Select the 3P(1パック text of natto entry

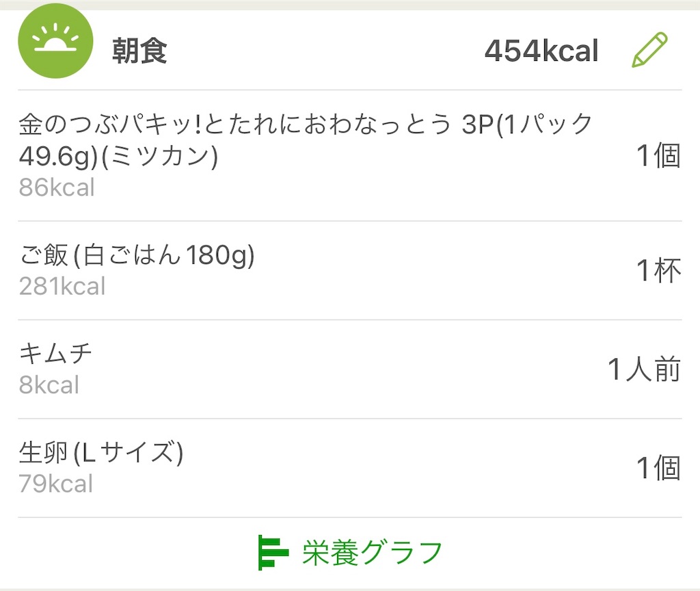click(527, 124)
